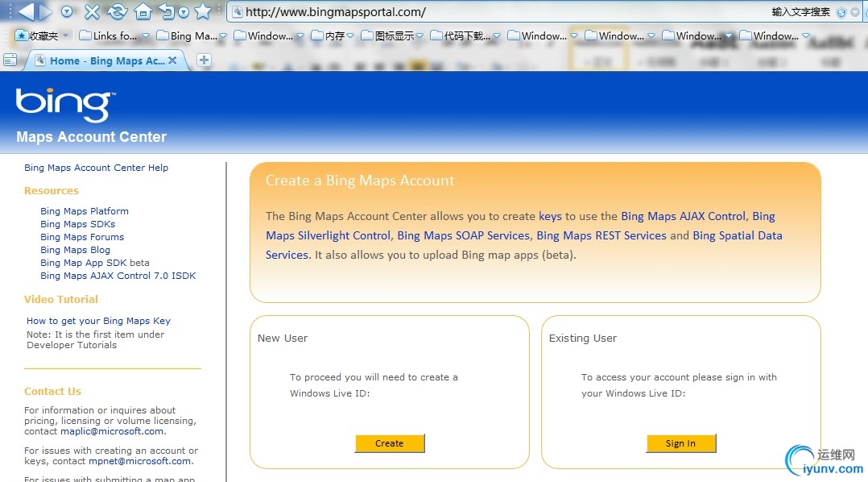
Task: Close the Home - Bing Maps tab
Action: 172,60
